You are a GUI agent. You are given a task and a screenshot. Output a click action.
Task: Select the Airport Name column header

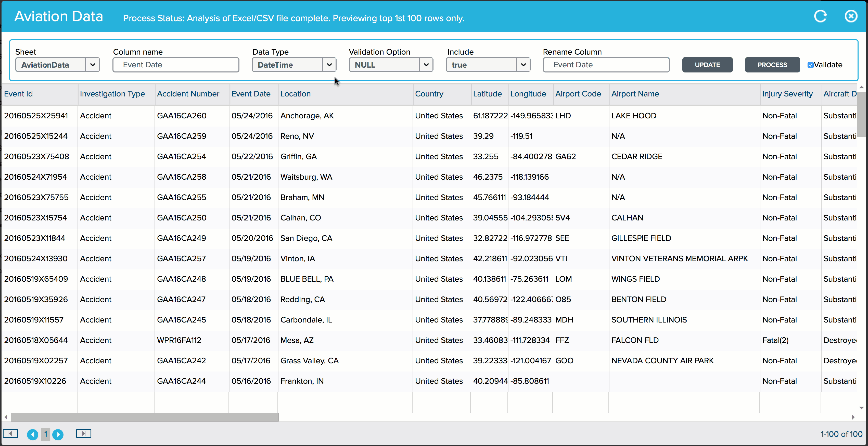[635, 94]
